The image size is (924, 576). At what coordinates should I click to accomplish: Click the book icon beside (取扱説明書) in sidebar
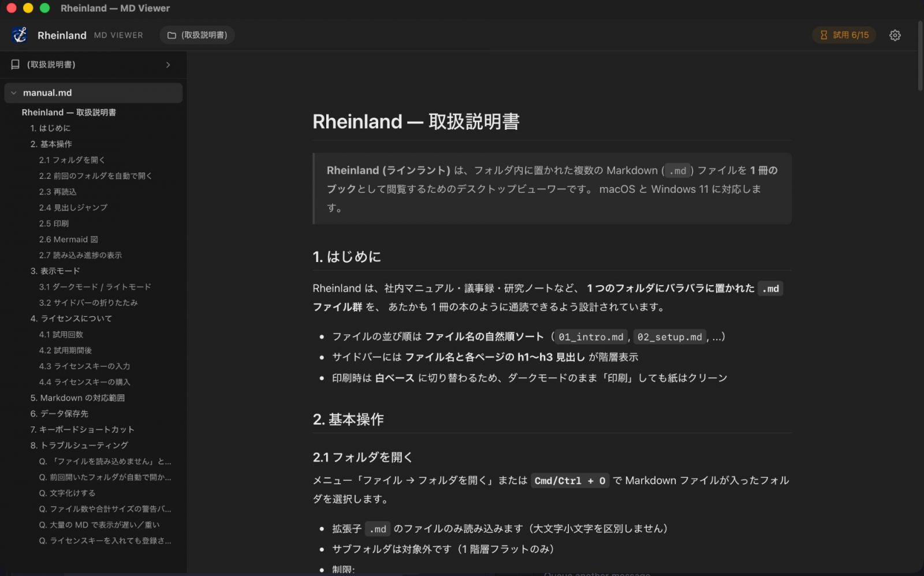pyautogui.click(x=16, y=65)
